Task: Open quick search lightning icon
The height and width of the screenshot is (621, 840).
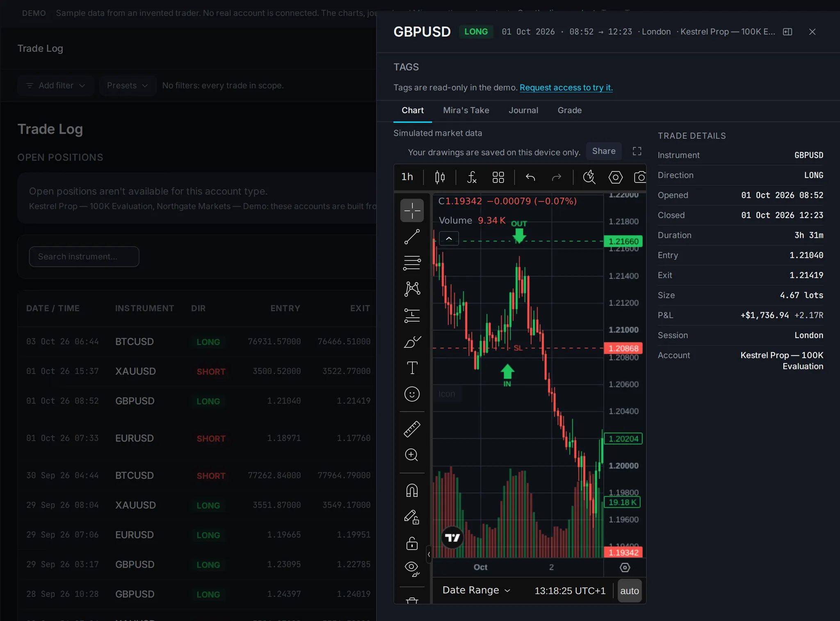Action: point(589,177)
